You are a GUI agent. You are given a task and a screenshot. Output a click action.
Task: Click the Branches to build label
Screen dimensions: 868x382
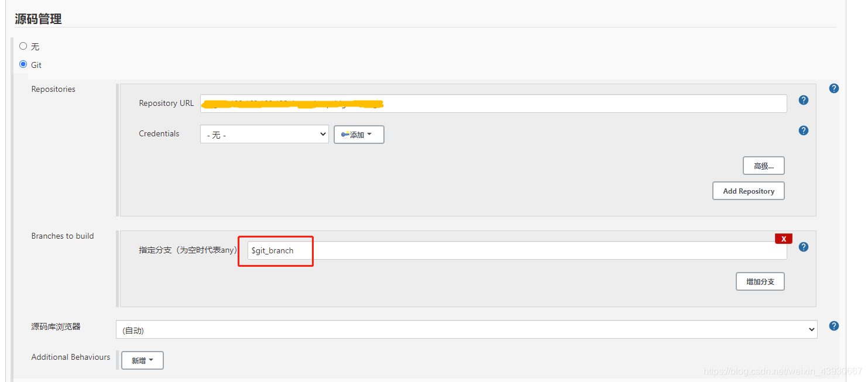click(x=63, y=236)
